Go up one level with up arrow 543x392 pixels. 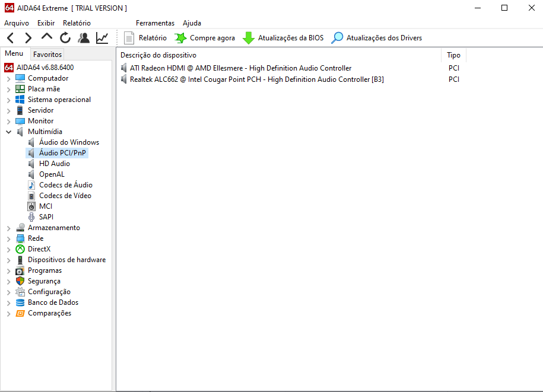(x=47, y=37)
